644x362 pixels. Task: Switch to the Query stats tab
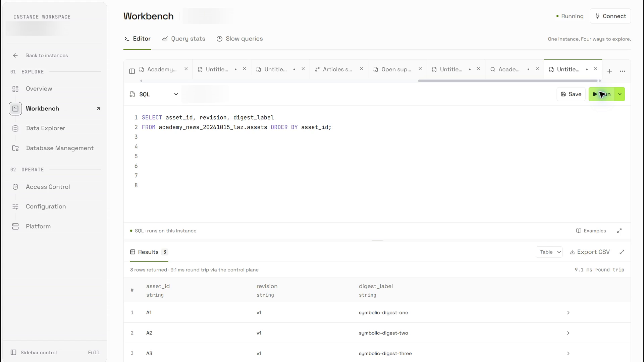[x=183, y=39]
